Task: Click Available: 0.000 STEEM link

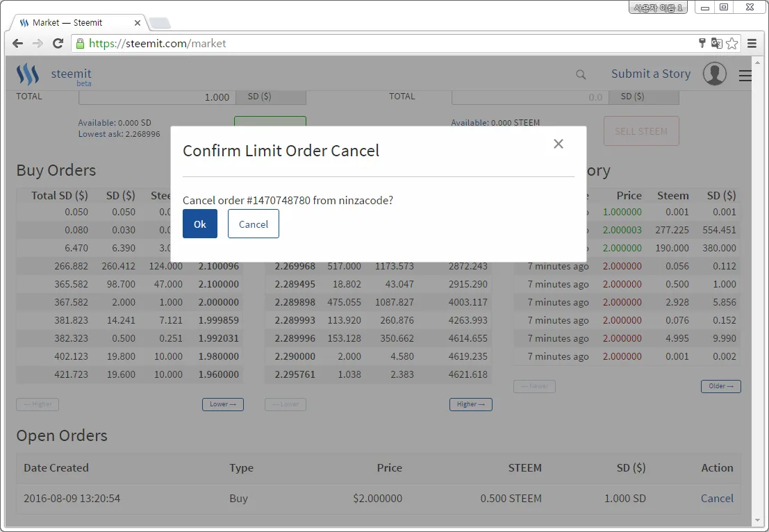Action: [495, 122]
